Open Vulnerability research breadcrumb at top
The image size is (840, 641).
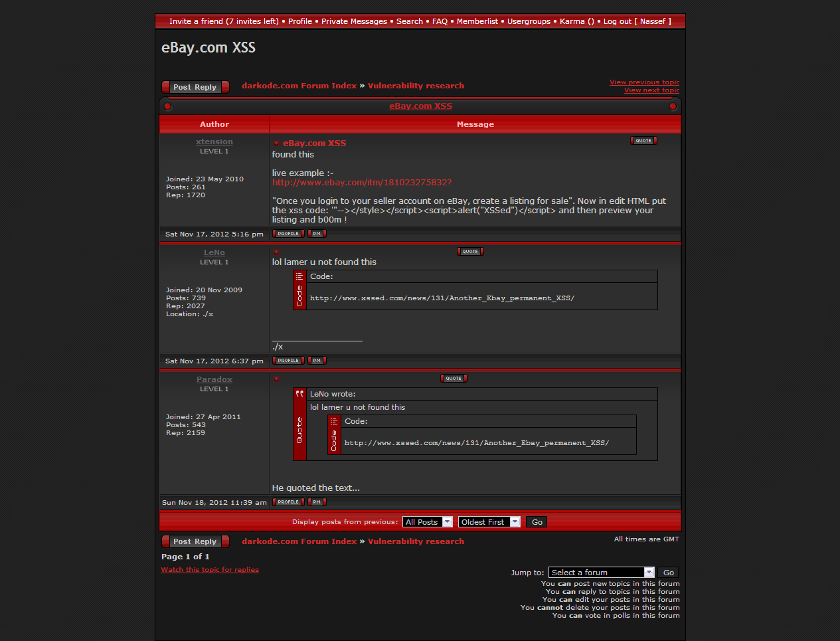click(416, 86)
